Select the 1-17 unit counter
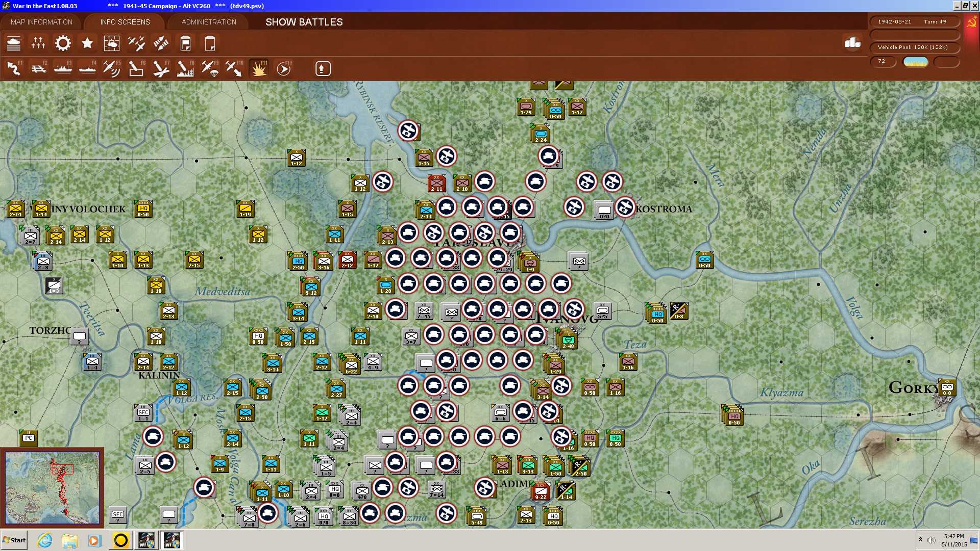 (373, 260)
